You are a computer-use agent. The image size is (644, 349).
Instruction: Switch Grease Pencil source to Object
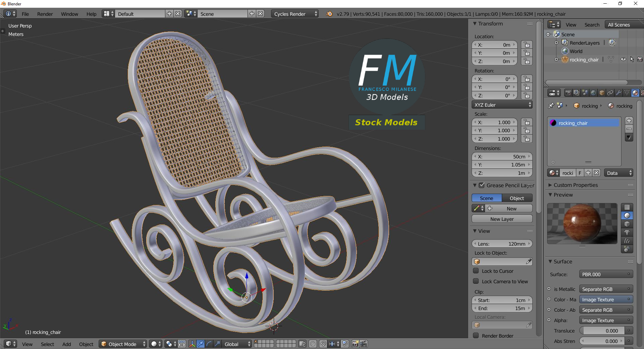coord(517,198)
